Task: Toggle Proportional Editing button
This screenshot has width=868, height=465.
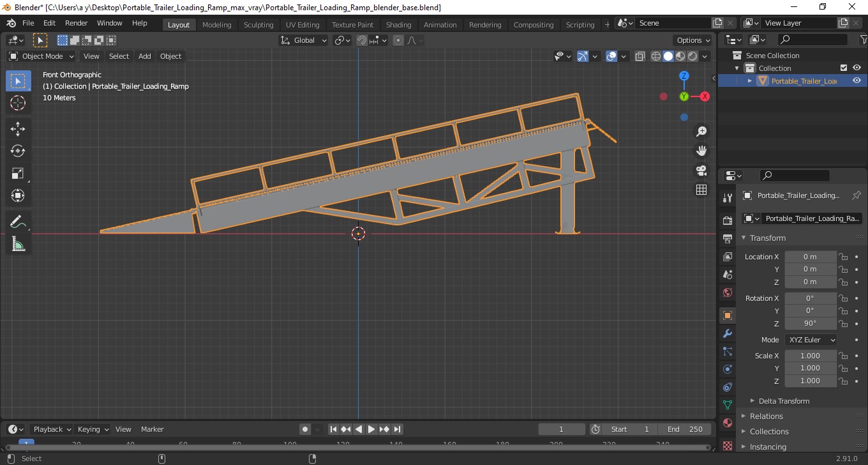Action: point(398,40)
